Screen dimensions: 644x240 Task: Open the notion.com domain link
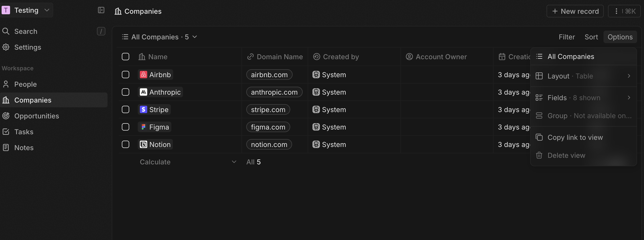(269, 144)
